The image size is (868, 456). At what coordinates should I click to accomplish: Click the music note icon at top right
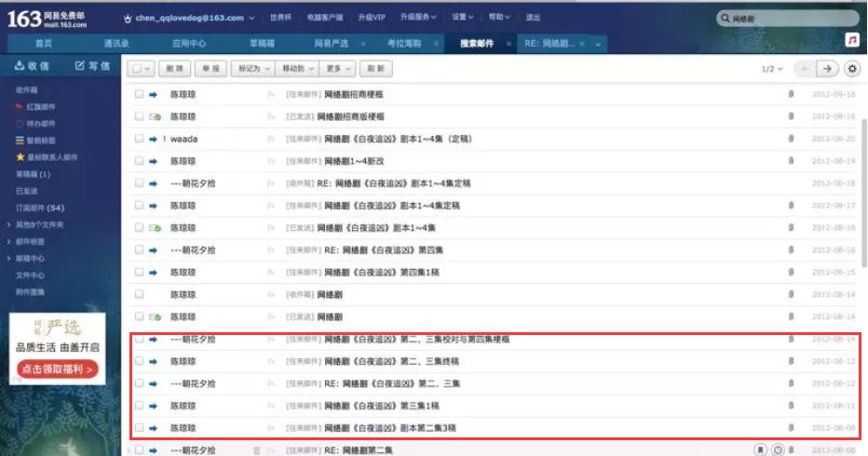click(851, 39)
